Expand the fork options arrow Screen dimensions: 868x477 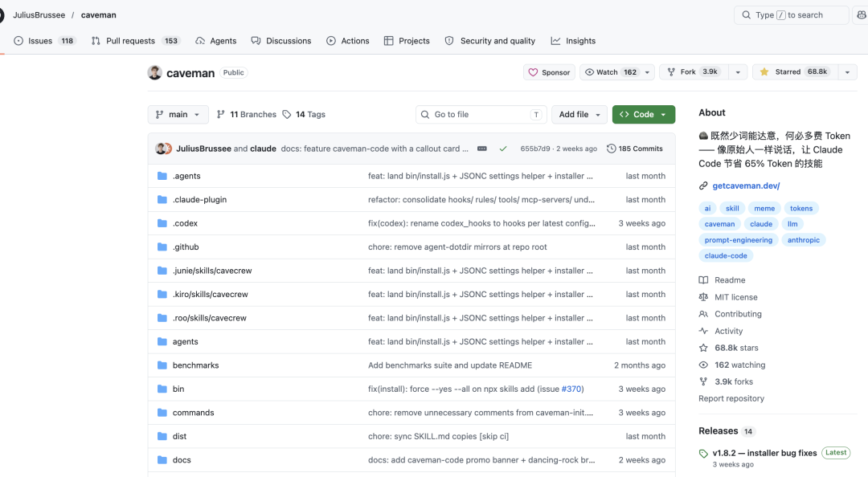pos(738,72)
